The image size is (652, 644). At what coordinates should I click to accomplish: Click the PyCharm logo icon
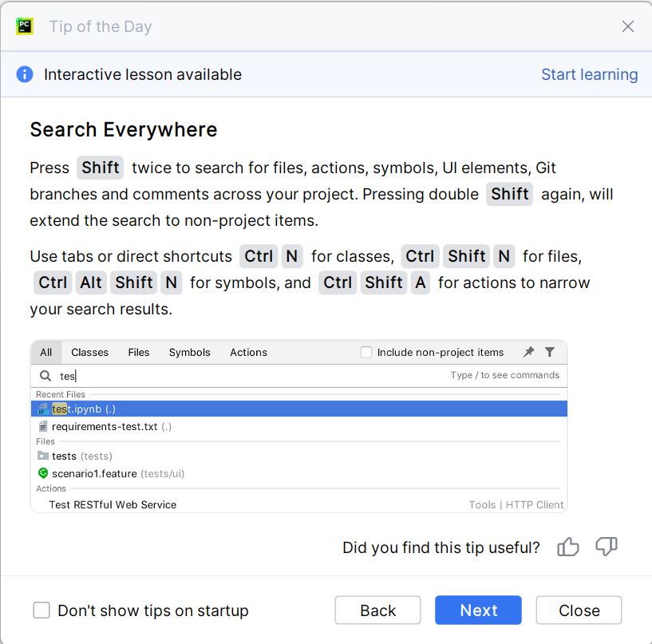tap(25, 26)
